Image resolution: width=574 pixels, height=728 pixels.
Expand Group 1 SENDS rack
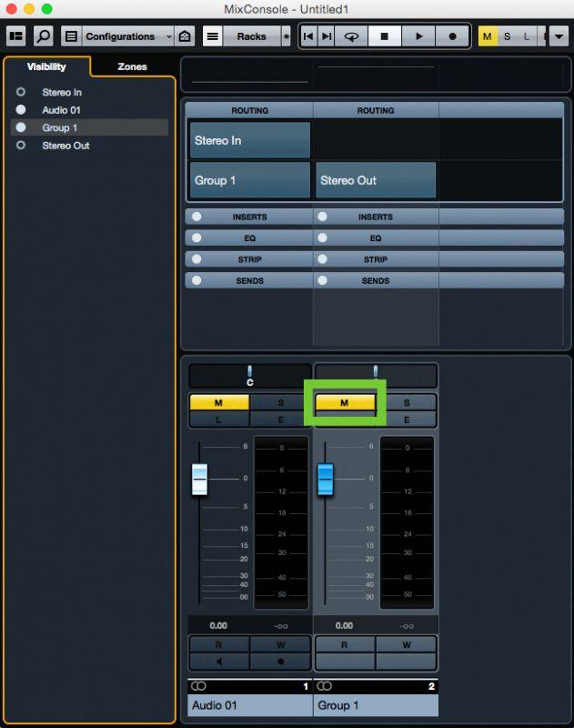376,280
